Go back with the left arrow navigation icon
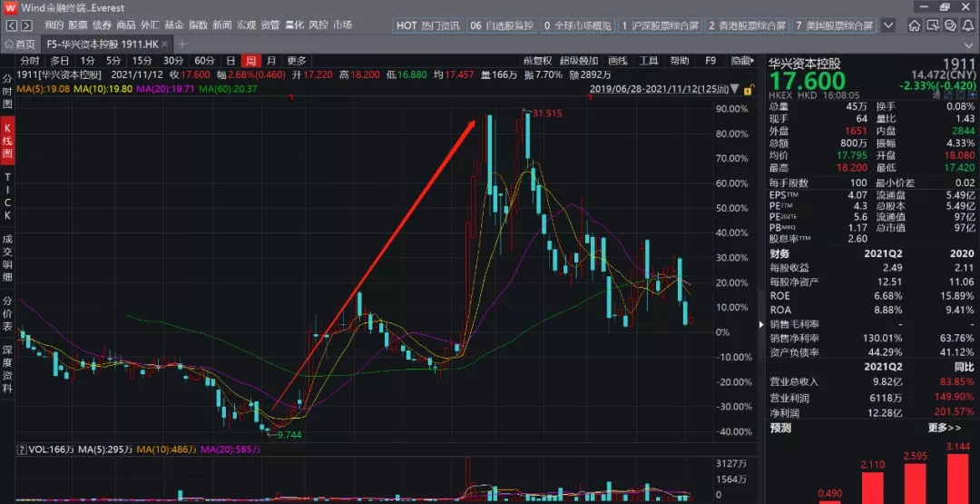This screenshot has height=504, width=980. (x=12, y=25)
